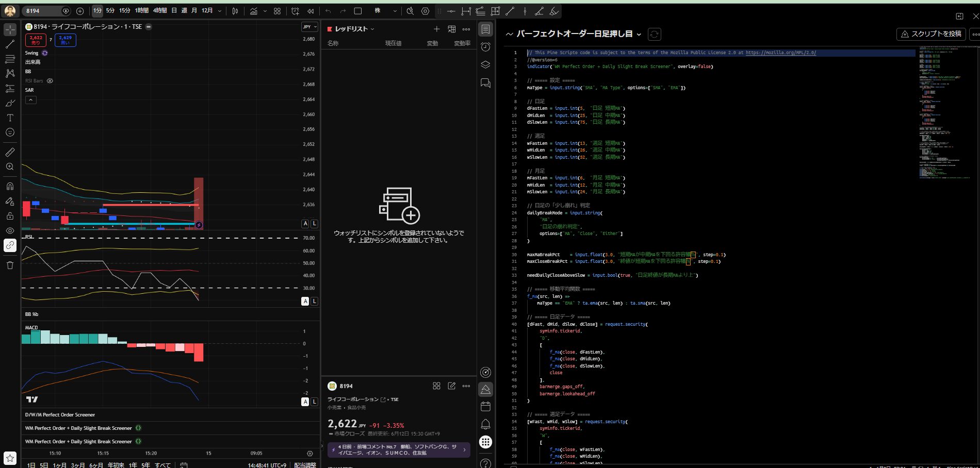Switch to the 4時間 timeframe
Image resolution: width=980 pixels, height=468 pixels.
coord(160,11)
